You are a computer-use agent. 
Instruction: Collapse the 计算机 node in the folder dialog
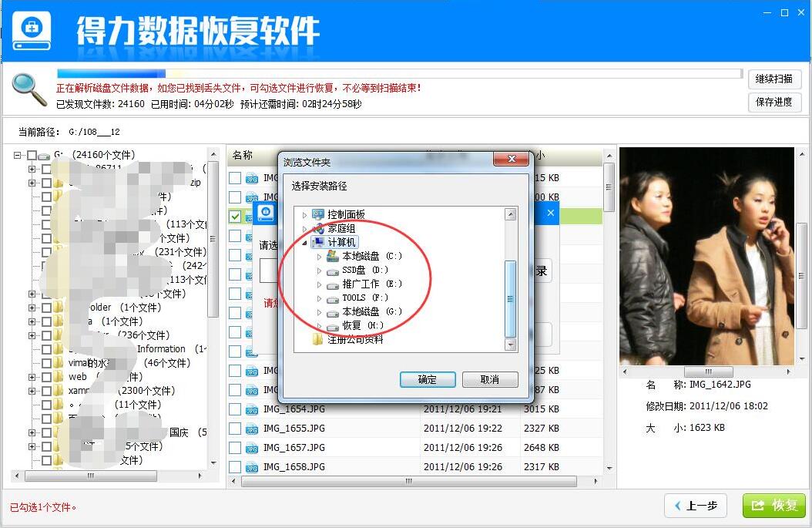click(304, 243)
